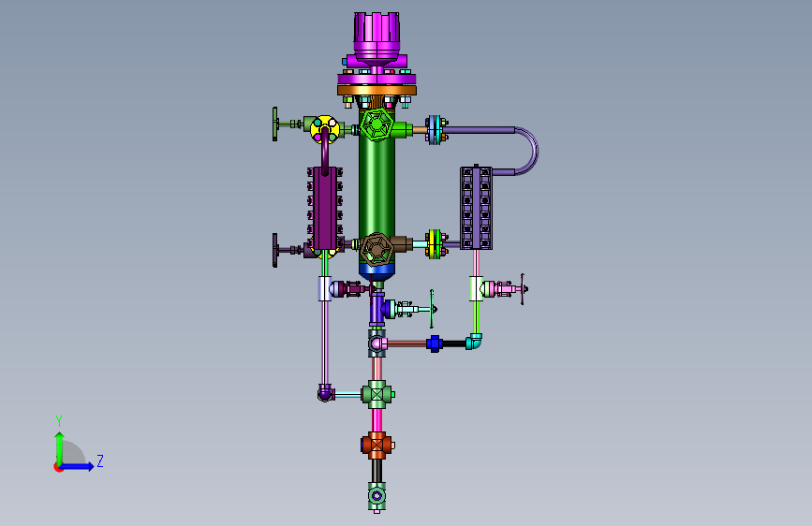Click the green Y axis arrow of the triad
Screen dimensions: 812x526
pos(59,447)
